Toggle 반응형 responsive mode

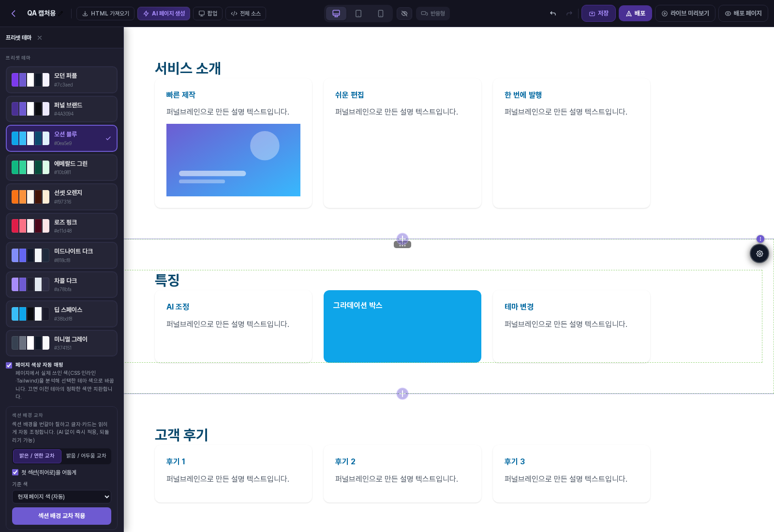coord(433,14)
